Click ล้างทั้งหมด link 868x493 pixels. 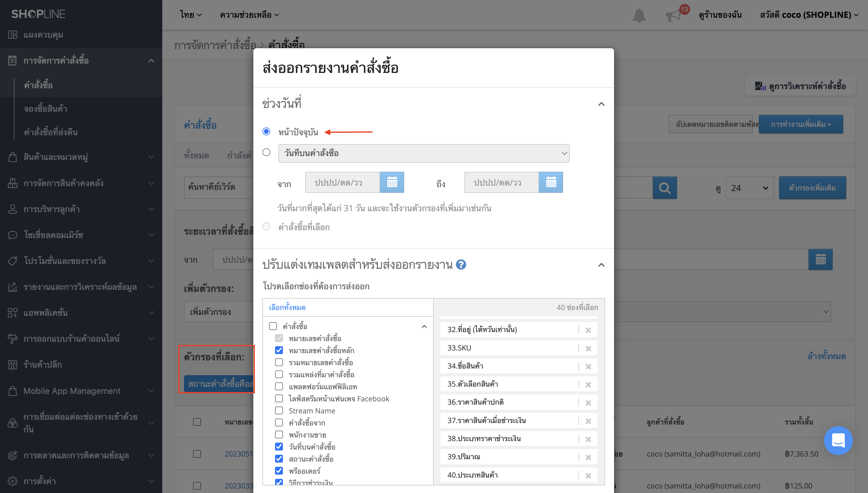tap(826, 356)
